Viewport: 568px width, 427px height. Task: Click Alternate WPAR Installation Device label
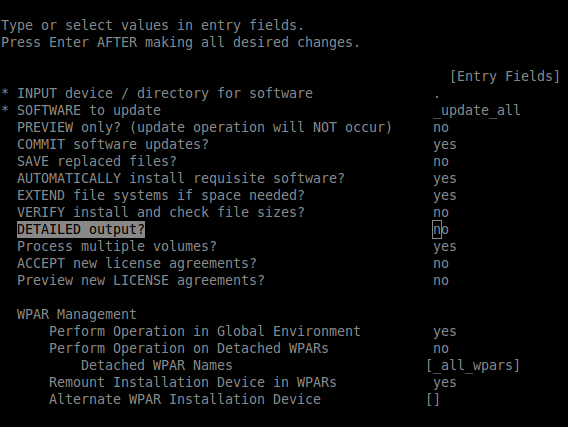coord(185,400)
